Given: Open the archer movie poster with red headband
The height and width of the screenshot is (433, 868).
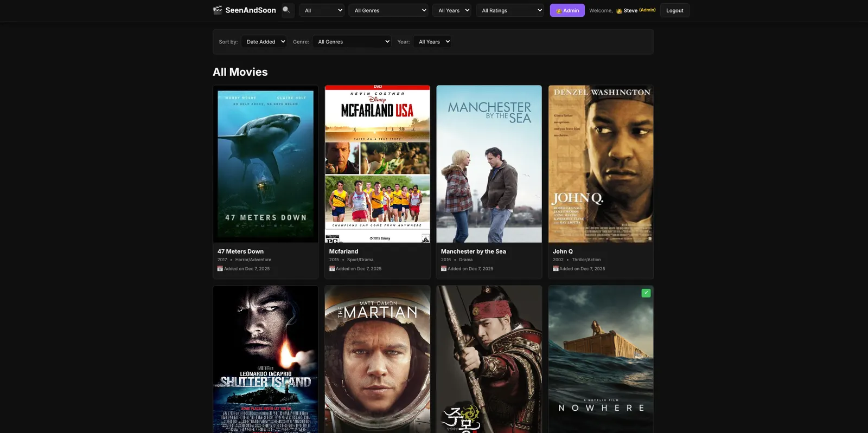Looking at the screenshot, I should [x=489, y=359].
